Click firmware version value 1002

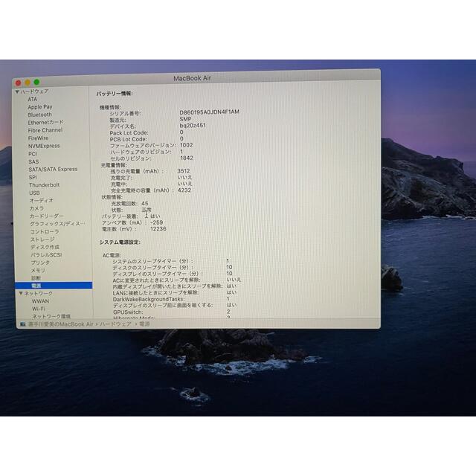point(187,145)
